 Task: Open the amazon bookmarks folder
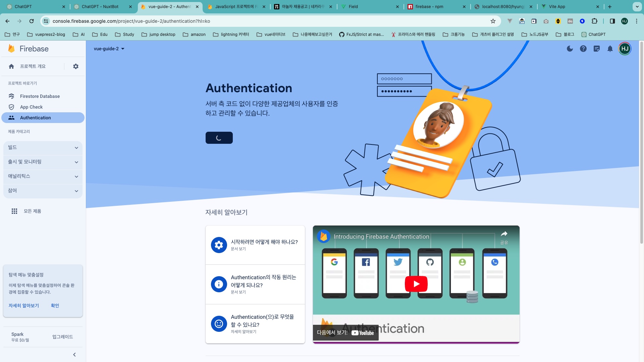[x=194, y=35]
